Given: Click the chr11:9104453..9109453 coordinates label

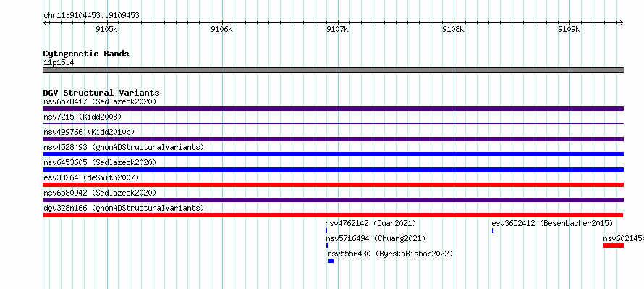Looking at the screenshot, I should point(91,16).
